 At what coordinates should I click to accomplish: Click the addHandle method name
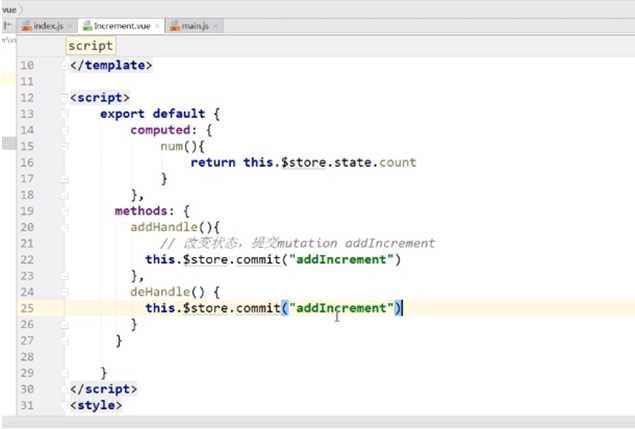tap(164, 227)
